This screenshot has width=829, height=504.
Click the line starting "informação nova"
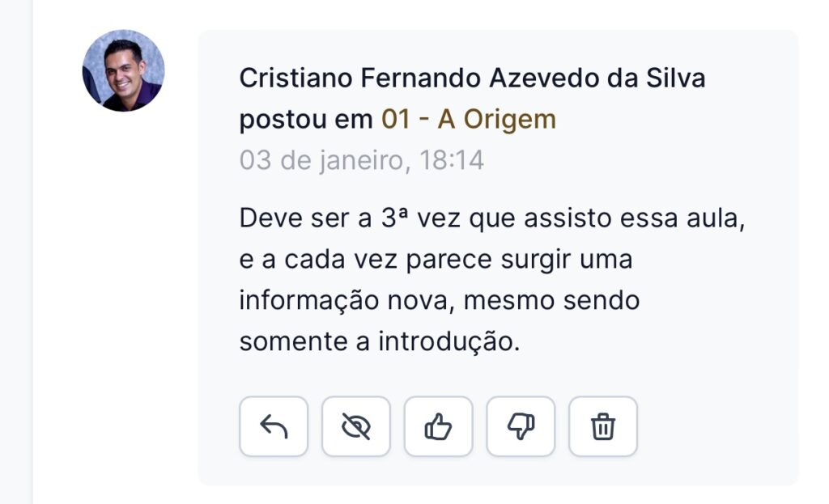439,301
